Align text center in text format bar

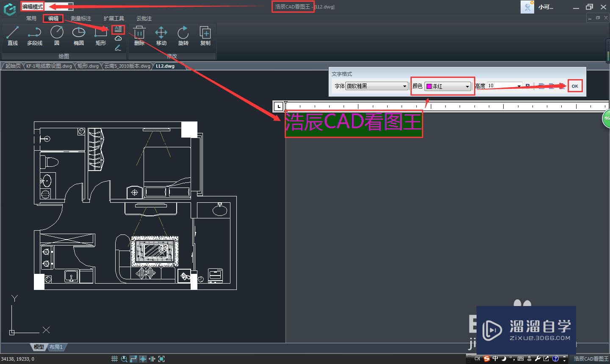(551, 86)
